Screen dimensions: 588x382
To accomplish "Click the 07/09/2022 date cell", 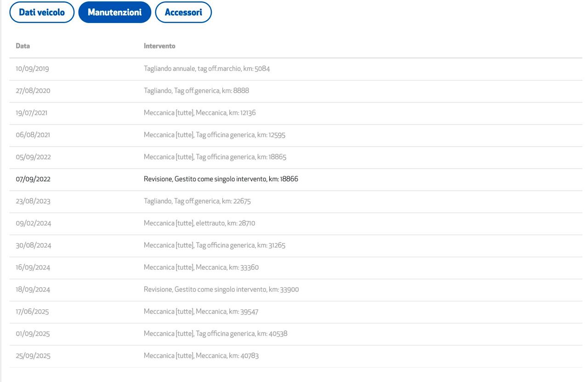I will tap(33, 179).
